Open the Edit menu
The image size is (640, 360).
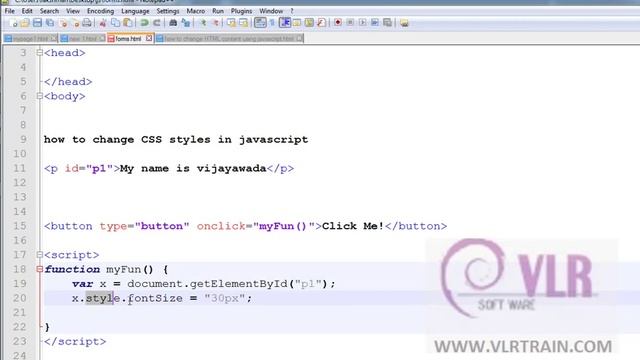pyautogui.click(x=27, y=11)
